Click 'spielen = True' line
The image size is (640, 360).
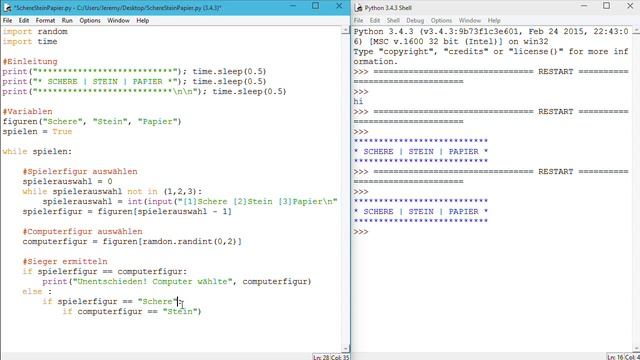point(37,131)
